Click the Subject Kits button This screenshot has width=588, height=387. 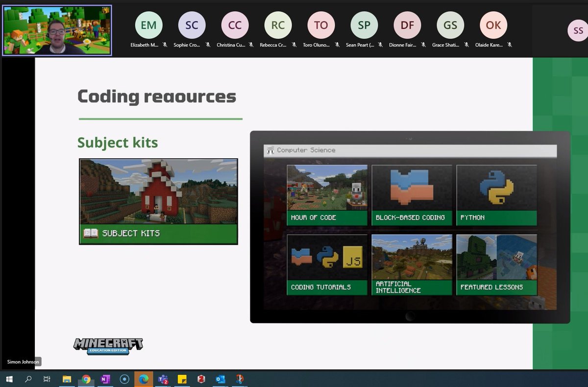click(x=158, y=201)
